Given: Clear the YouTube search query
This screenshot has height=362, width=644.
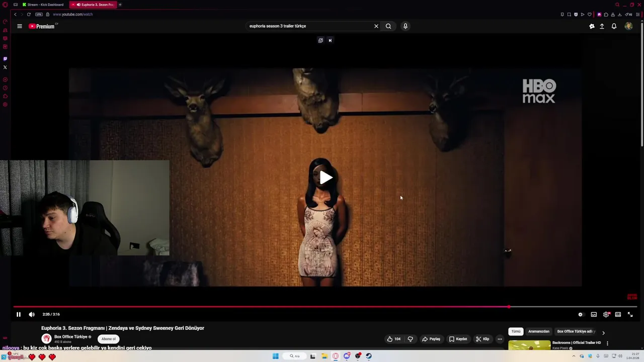Looking at the screenshot, I should 376,26.
